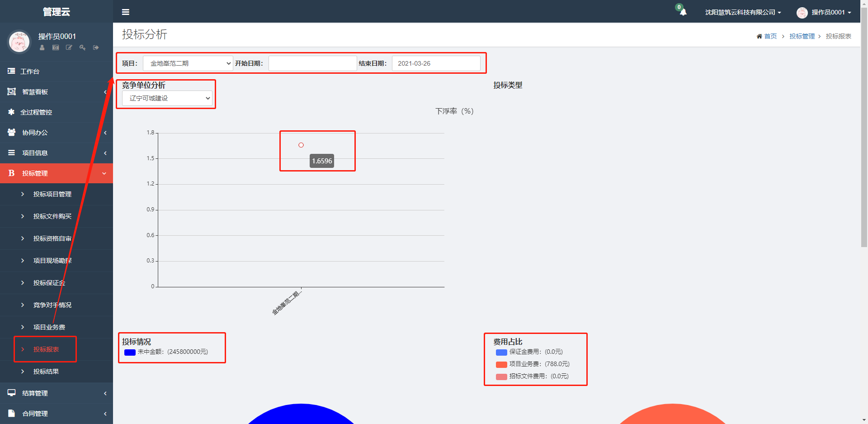Click the 结束日期 field showing 2021-03-26
Image resolution: width=868 pixels, height=424 pixels.
click(x=436, y=63)
